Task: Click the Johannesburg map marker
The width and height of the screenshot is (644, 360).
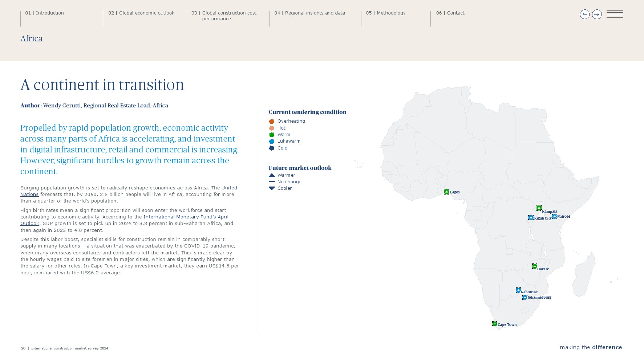Action: [524, 297]
